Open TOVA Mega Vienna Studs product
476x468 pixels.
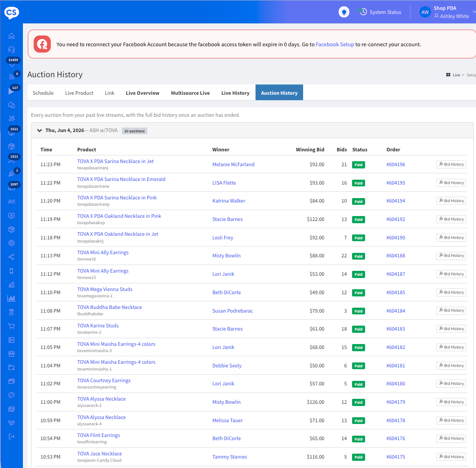point(105,289)
